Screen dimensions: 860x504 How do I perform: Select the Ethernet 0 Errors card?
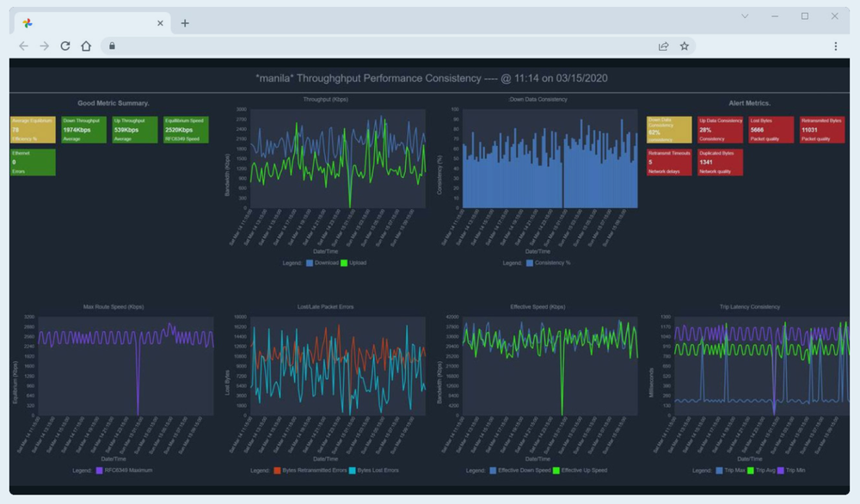33,163
